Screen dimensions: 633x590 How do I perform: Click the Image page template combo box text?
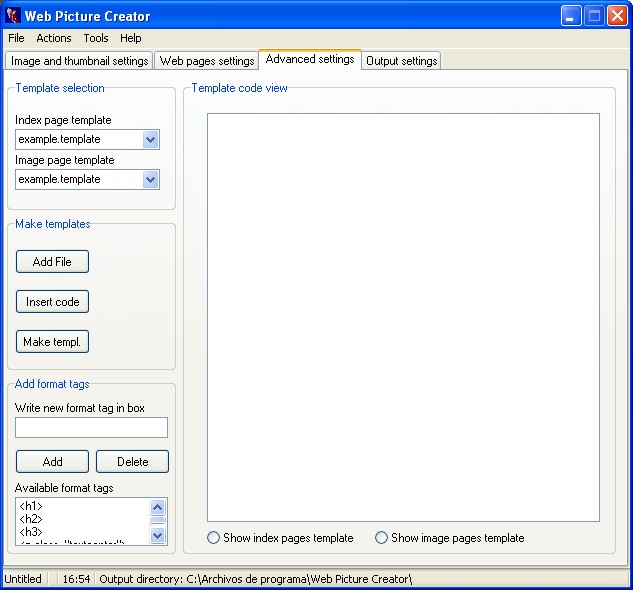pos(59,179)
